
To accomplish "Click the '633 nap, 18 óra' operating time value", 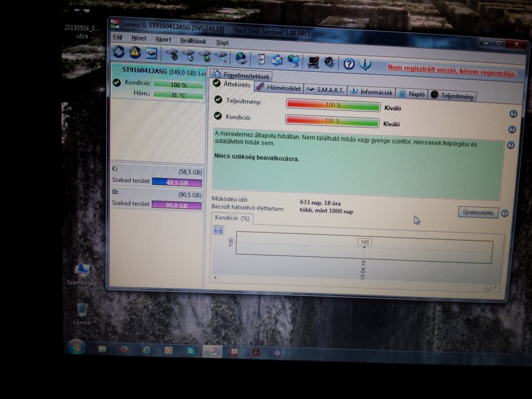I will [x=320, y=203].
